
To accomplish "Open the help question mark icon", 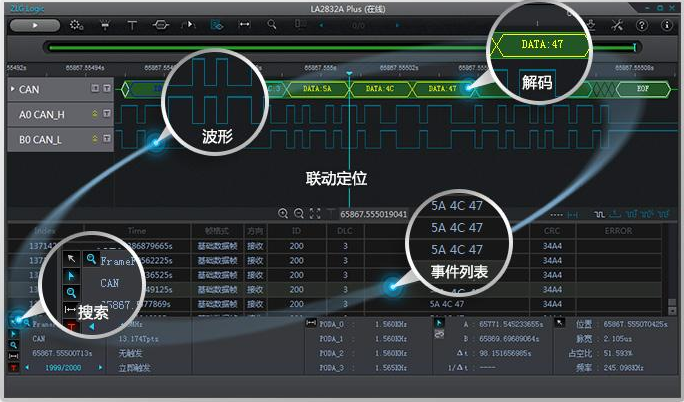I will pyautogui.click(x=642, y=25).
